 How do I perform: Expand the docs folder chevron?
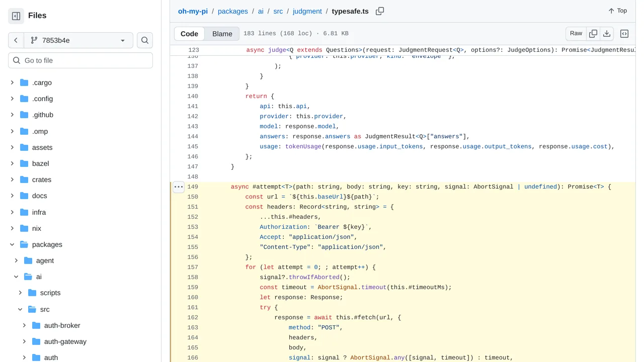point(12,196)
